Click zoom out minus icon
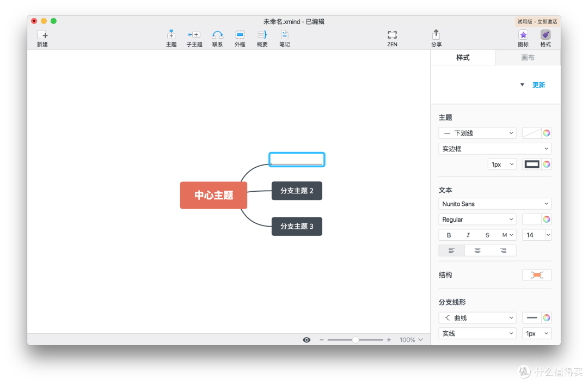The image size is (588, 384). [321, 340]
